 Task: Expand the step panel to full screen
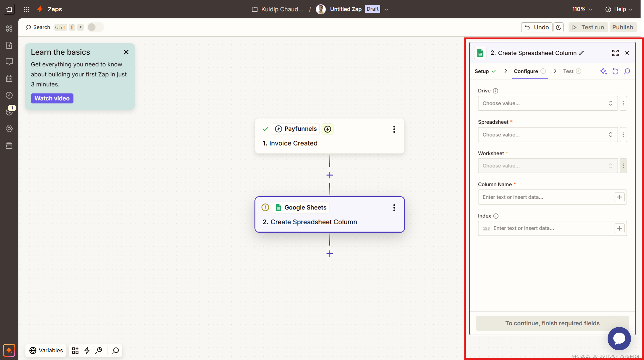pyautogui.click(x=615, y=53)
